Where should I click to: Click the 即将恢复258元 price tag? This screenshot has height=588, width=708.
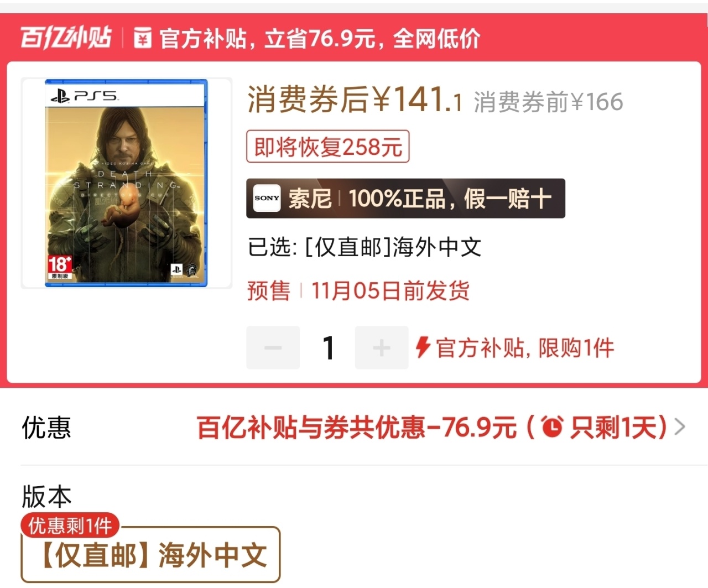click(x=327, y=147)
